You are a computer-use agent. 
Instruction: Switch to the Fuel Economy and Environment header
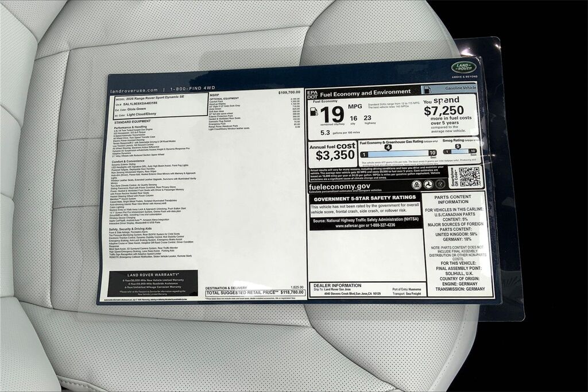pos(365,91)
